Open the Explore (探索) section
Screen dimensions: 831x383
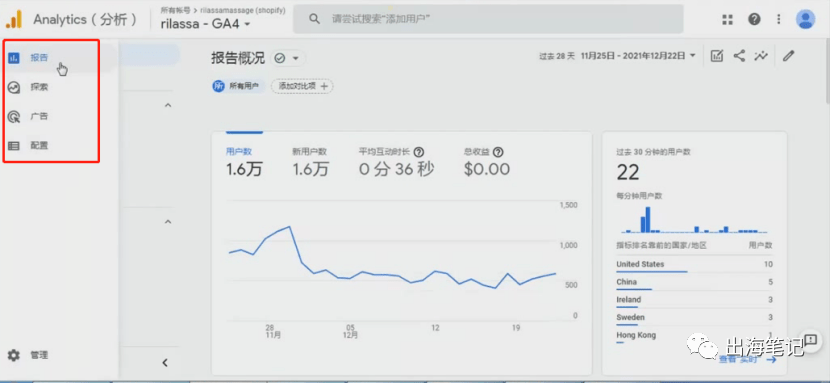coord(39,87)
